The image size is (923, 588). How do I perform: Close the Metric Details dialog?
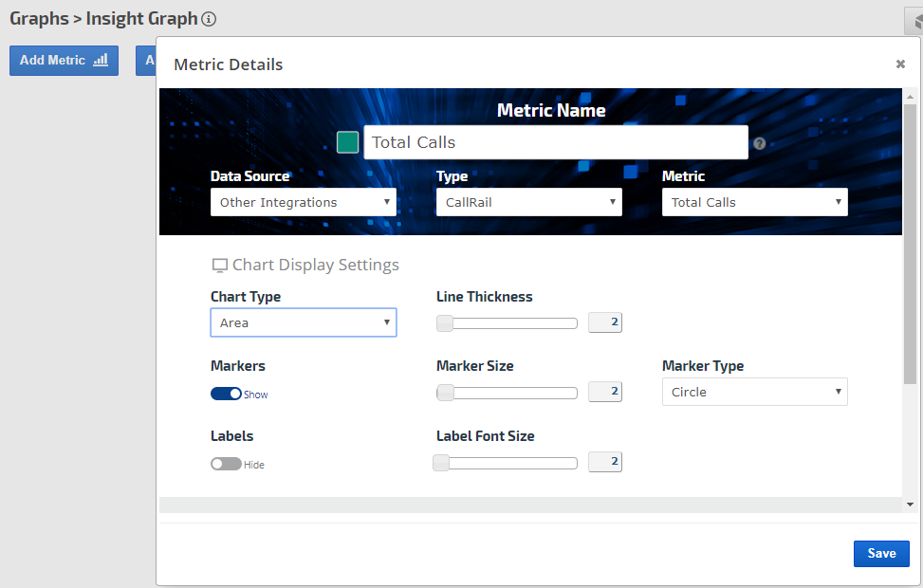click(x=900, y=64)
